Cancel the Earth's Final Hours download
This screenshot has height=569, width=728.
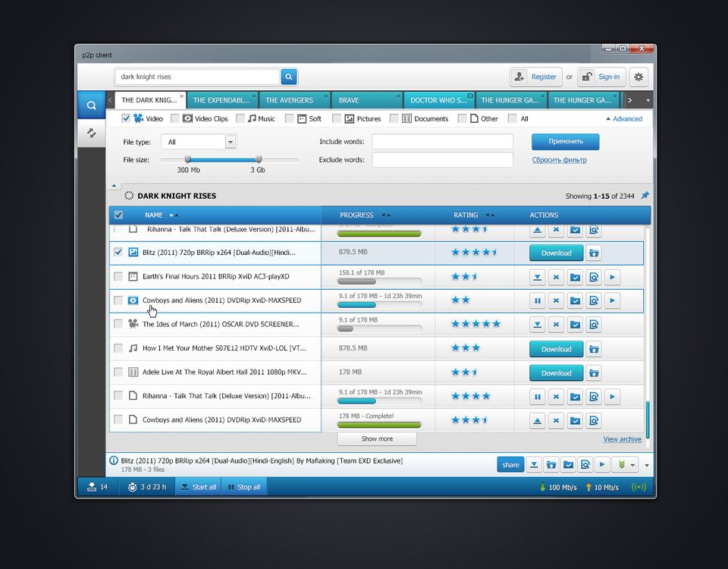[556, 278]
